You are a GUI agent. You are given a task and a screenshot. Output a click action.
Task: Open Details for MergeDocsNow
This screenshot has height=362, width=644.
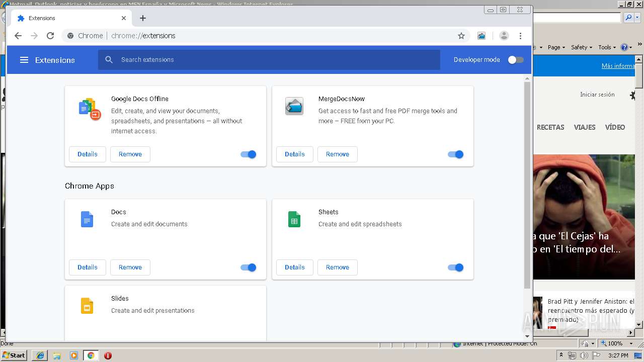295,154
